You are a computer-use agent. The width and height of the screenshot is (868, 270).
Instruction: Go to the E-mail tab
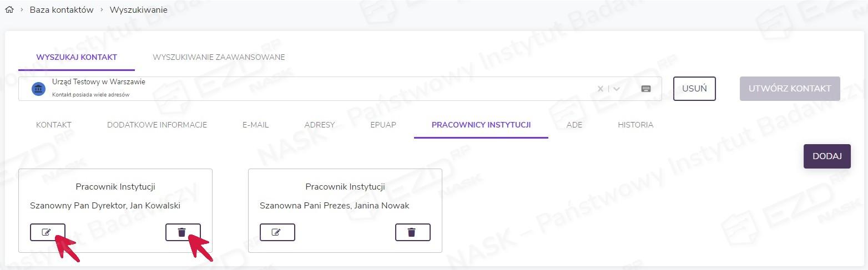[255, 125]
